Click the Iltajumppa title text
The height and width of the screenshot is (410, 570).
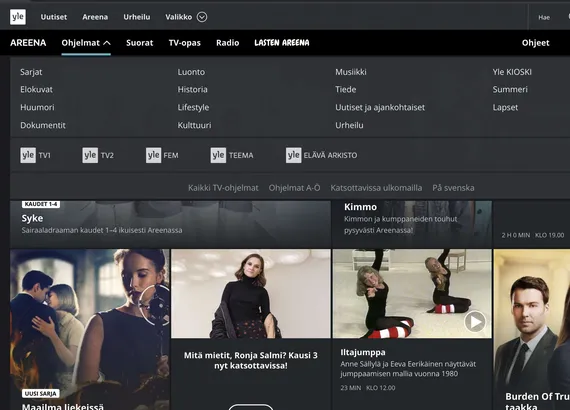coord(363,352)
